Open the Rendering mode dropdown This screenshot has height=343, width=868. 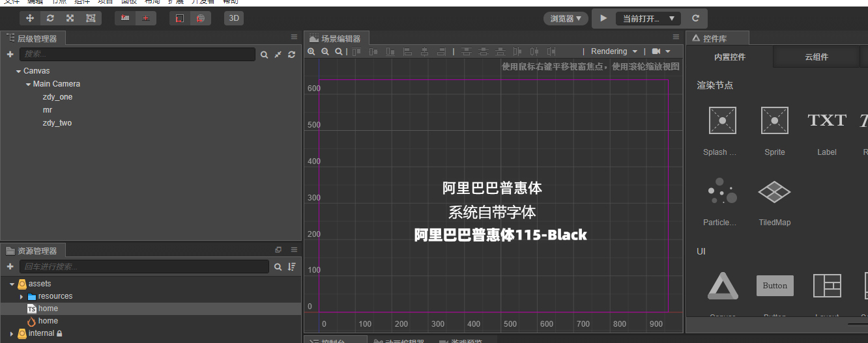tap(614, 51)
